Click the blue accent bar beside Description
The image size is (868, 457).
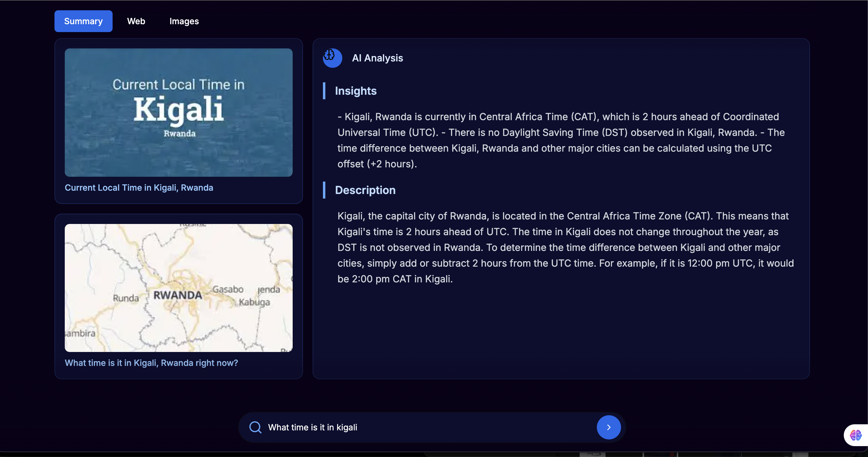(324, 190)
